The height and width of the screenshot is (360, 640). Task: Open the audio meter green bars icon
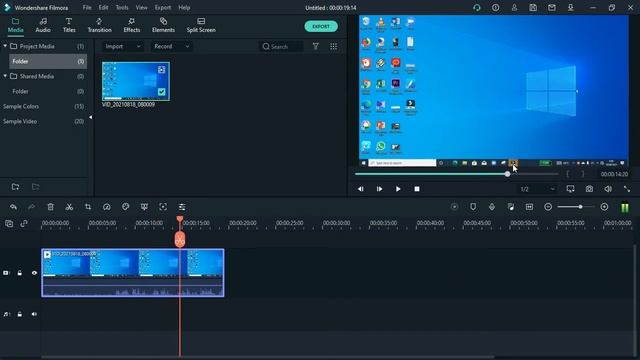coord(625,207)
